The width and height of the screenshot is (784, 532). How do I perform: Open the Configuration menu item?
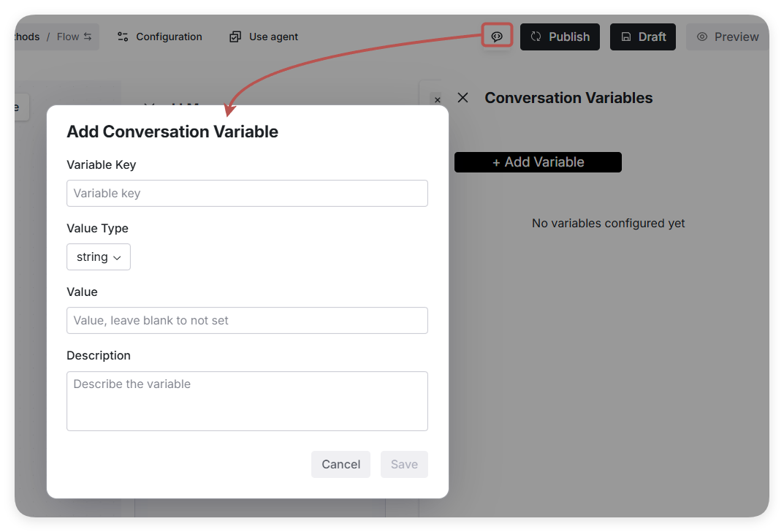pos(169,37)
